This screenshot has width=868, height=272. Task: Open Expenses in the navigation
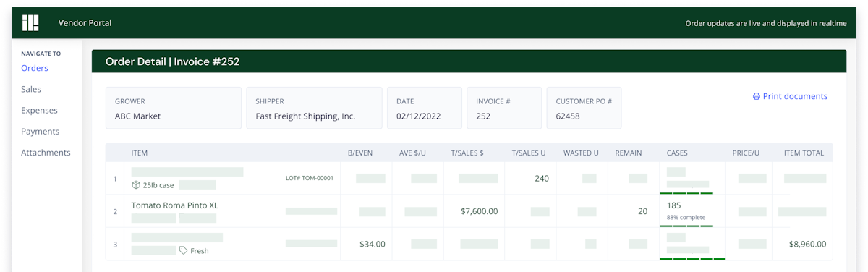point(39,110)
